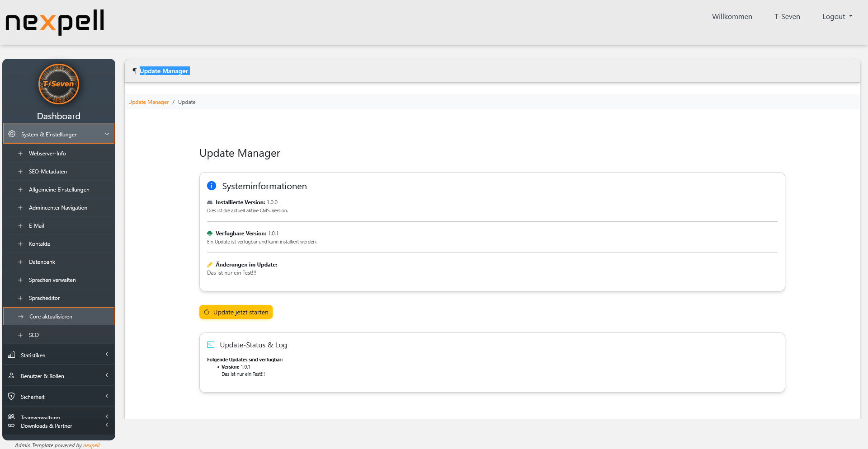The width and height of the screenshot is (868, 449).
Task: Select the shield icon beside Sicherheit
Action: (x=11, y=396)
